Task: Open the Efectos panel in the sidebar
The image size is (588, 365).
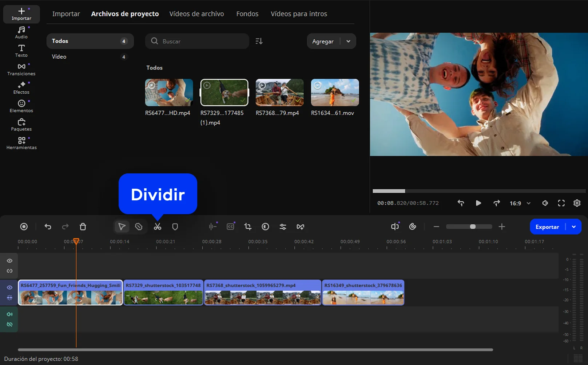Action: 21,88
